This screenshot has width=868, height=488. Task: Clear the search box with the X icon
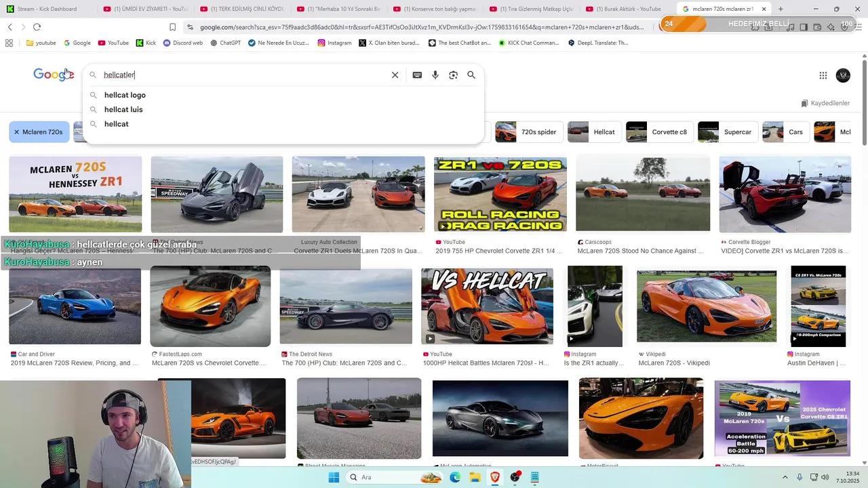395,75
